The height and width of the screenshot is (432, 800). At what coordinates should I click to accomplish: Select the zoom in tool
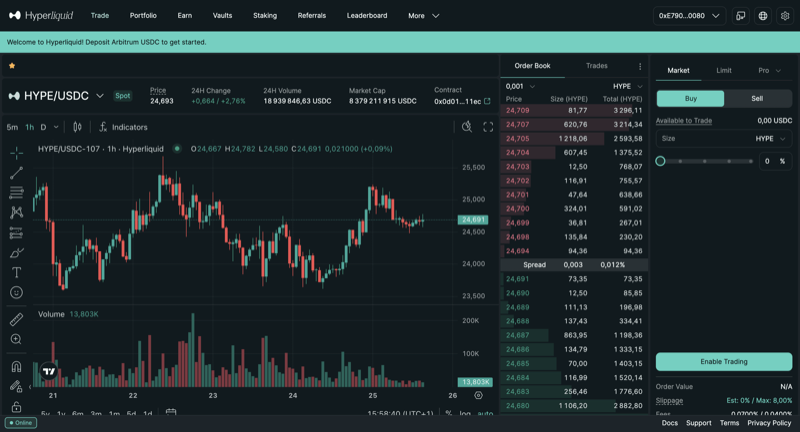pos(16,339)
